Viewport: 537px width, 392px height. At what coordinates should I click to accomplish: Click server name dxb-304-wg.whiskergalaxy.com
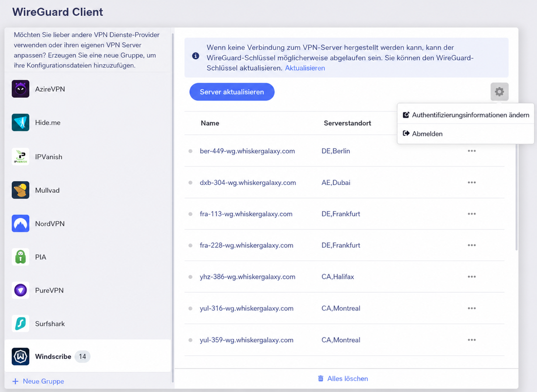click(248, 183)
